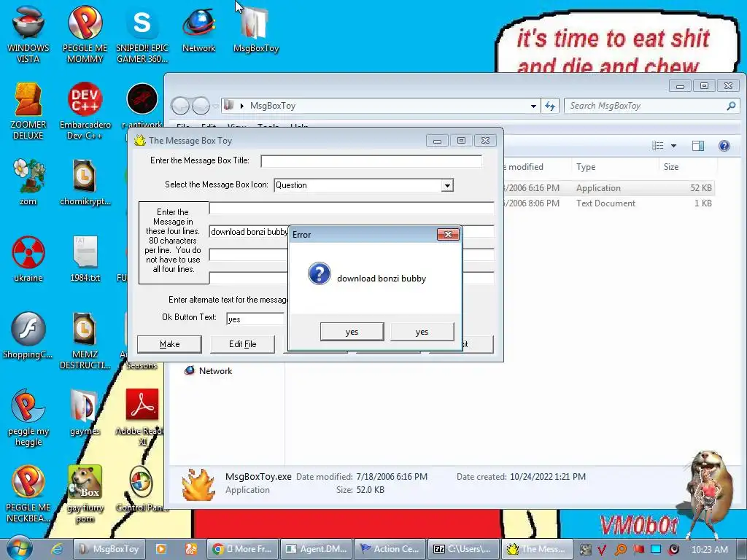Screen dimensions: 747x560
Task: Click the red V tray icon
Action: [x=602, y=550]
